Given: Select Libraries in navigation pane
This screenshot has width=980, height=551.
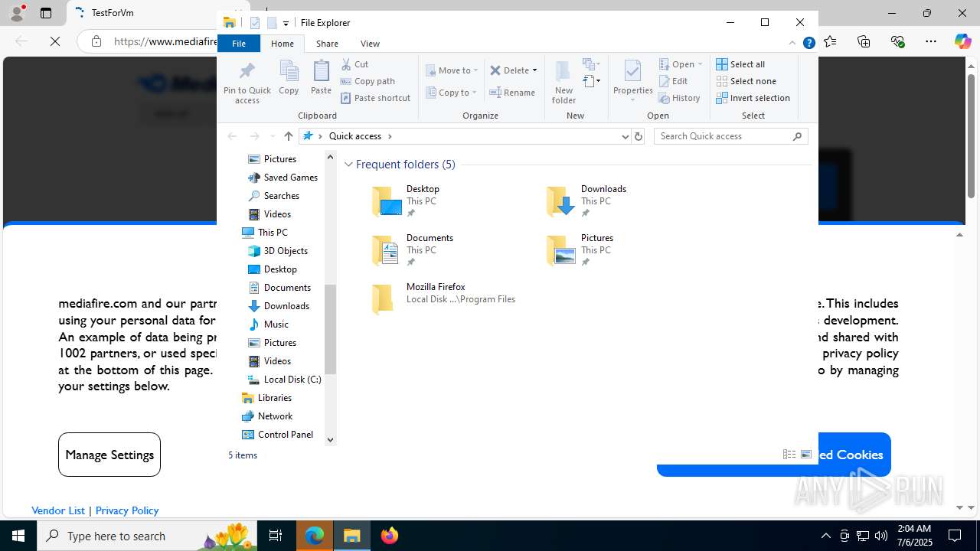Looking at the screenshot, I should click(x=266, y=398).
